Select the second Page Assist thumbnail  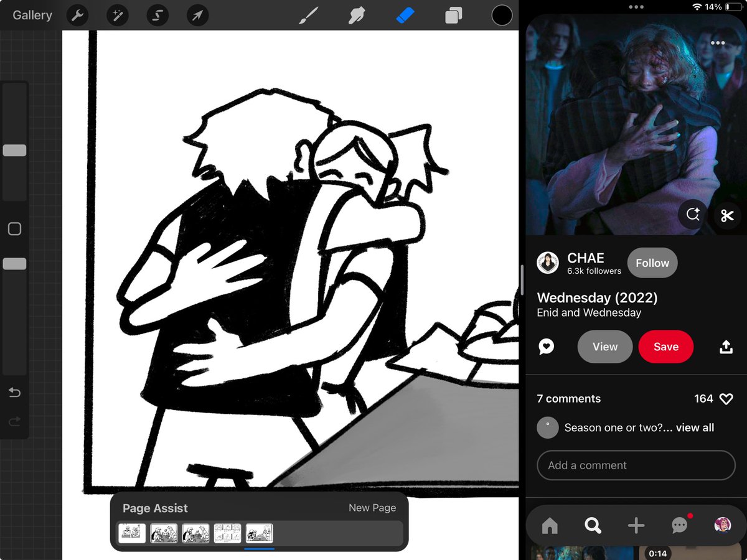click(x=164, y=533)
